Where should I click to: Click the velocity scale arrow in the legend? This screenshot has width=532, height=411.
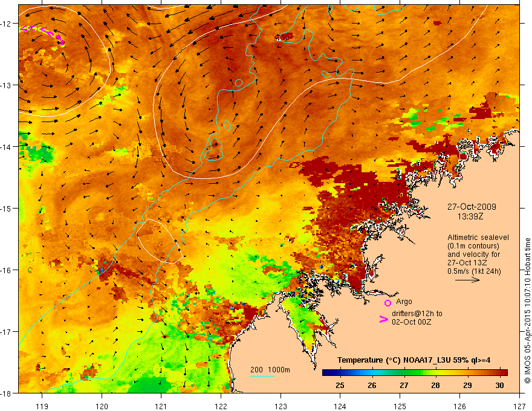[467, 280]
